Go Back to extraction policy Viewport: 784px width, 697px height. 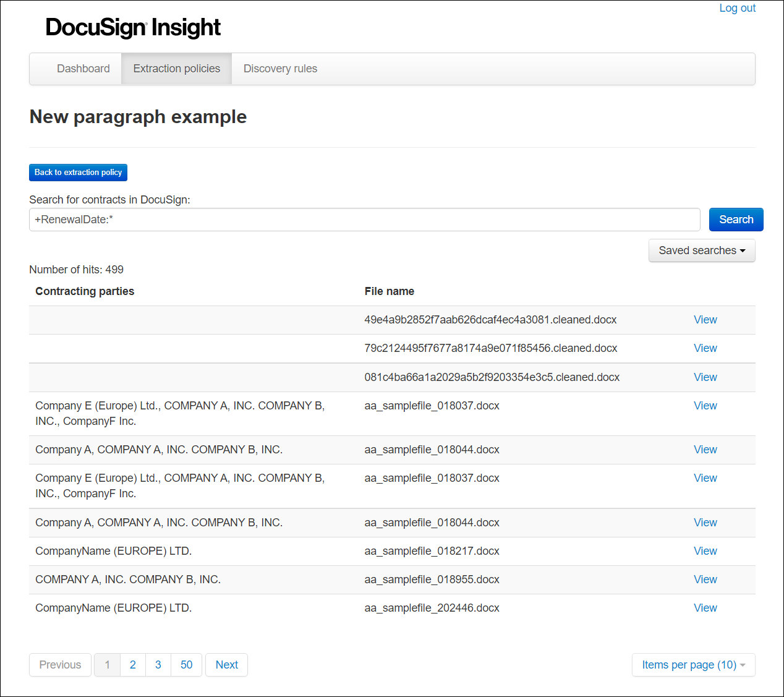pos(78,173)
